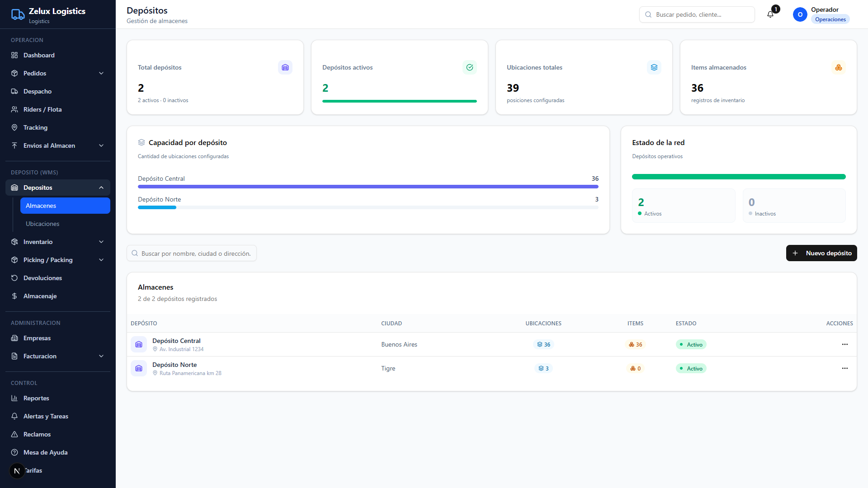Screen dimensions: 868x488
Task: Open the notifications bell icon
Action: click(x=770, y=14)
